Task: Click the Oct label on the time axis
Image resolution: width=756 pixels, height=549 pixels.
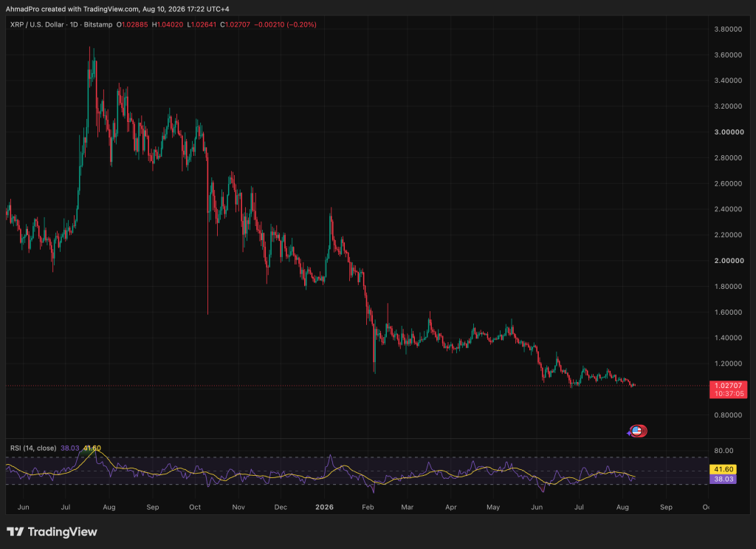Action: click(x=195, y=507)
